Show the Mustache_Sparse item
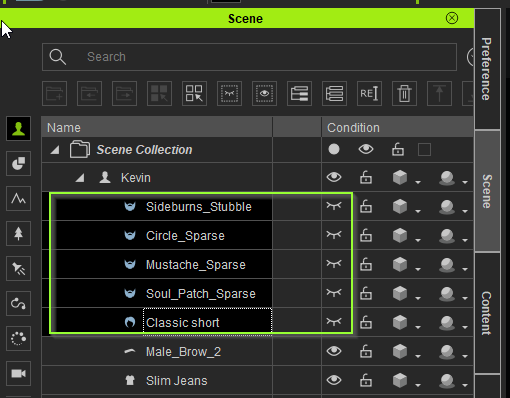 334,264
